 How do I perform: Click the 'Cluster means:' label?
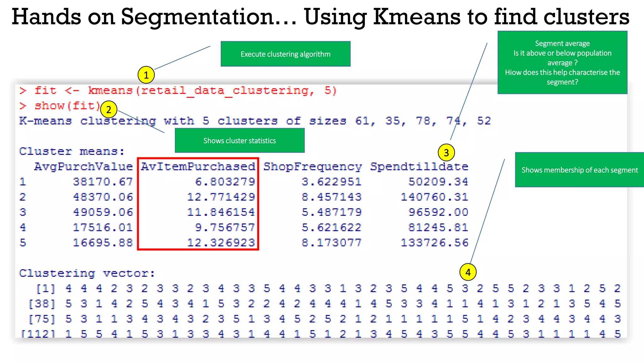pyautogui.click(x=72, y=151)
